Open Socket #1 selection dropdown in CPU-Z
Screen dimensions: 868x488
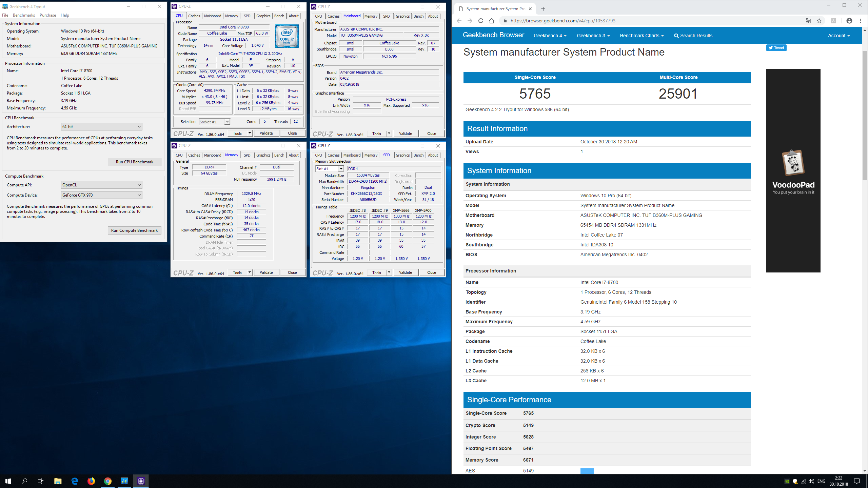(215, 122)
